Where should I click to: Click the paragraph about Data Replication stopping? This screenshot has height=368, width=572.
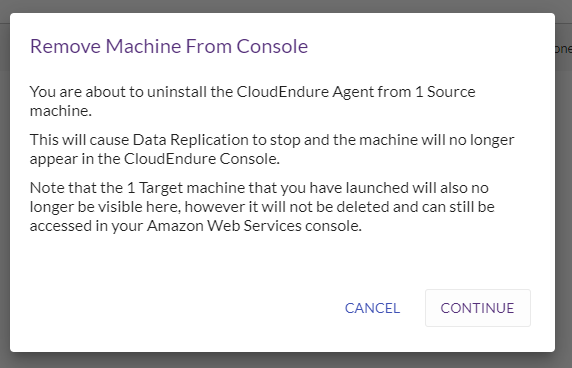point(272,149)
